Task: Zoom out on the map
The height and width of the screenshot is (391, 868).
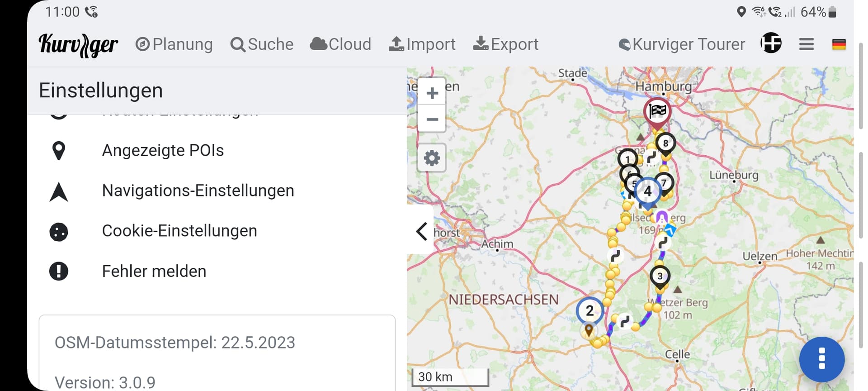Action: [x=432, y=119]
